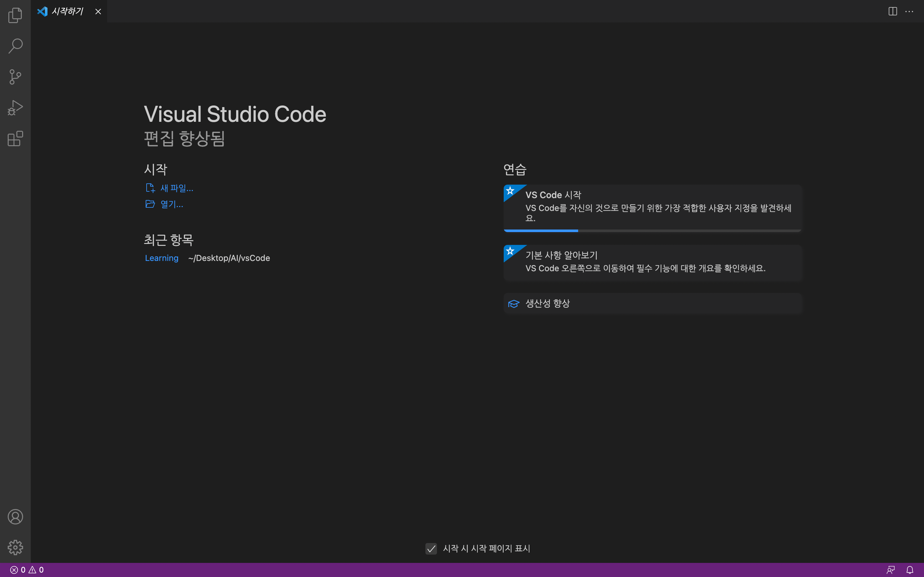
Task: Click the 'VS Code 시작' progress bar
Action: click(652, 231)
